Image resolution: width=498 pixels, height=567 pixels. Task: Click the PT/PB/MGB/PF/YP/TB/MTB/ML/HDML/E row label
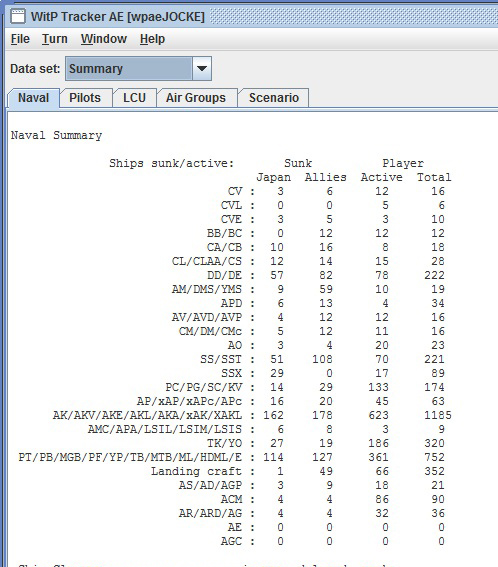pos(130,457)
